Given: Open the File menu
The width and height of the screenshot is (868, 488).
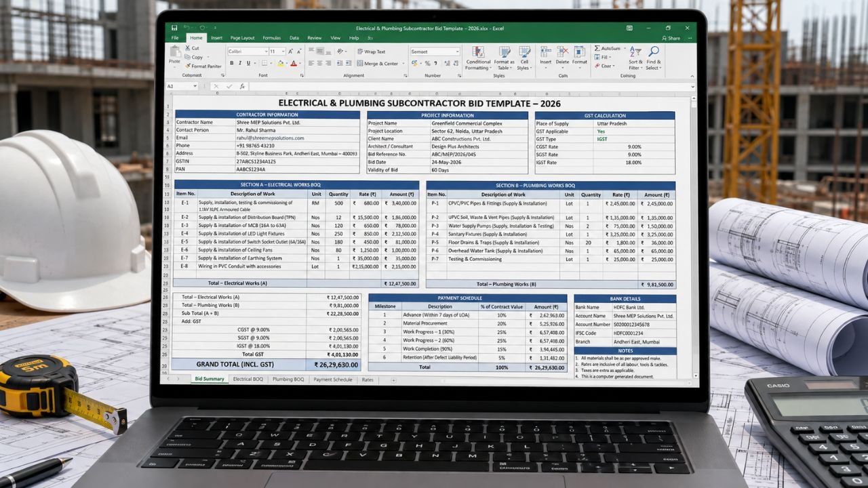Looking at the screenshot, I should coord(175,38).
